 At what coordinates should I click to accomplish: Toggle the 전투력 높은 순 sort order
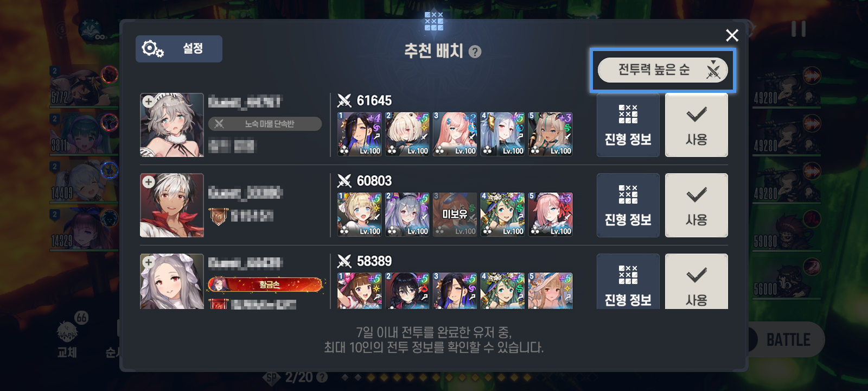(x=662, y=70)
